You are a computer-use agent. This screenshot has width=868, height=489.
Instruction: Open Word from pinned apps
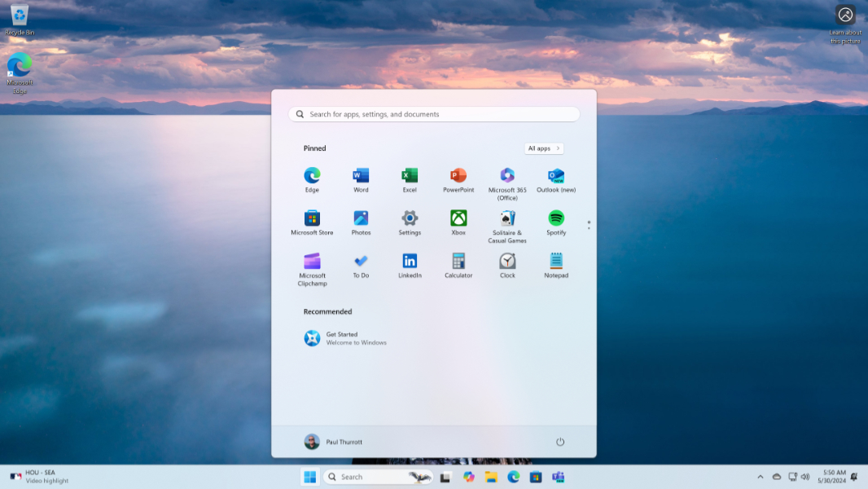point(361,176)
